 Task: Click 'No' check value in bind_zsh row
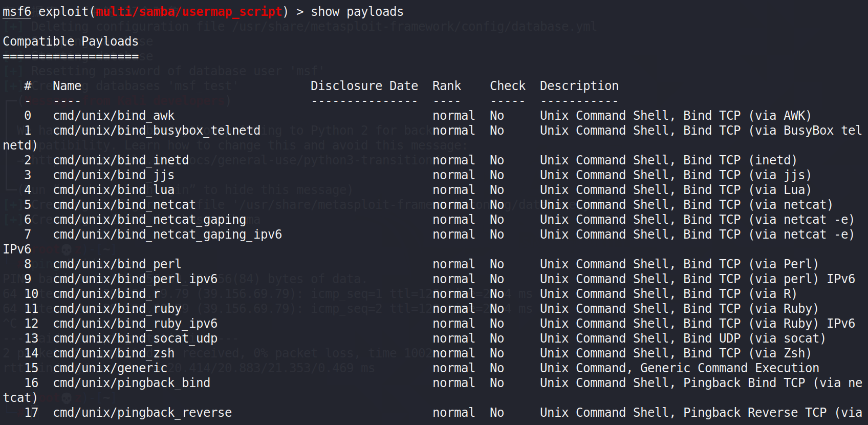tap(497, 353)
